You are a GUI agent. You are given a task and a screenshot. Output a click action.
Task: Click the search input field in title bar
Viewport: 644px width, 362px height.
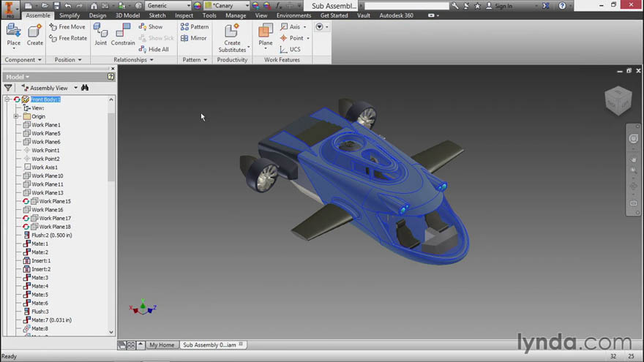tap(407, 6)
